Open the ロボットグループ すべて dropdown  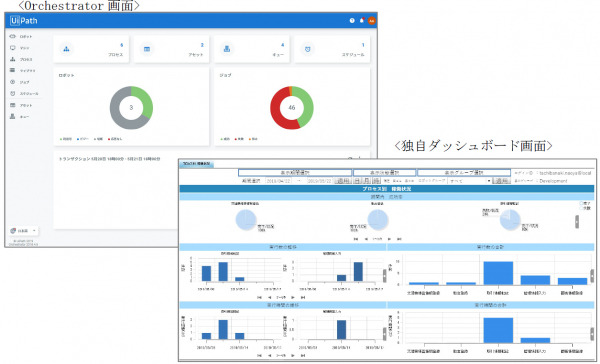[x=470, y=181]
